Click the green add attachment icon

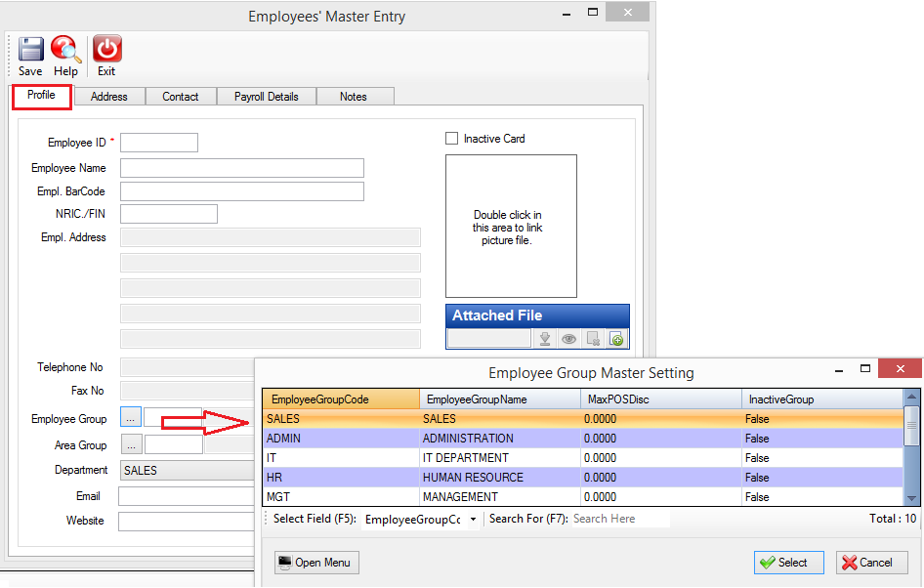(617, 339)
